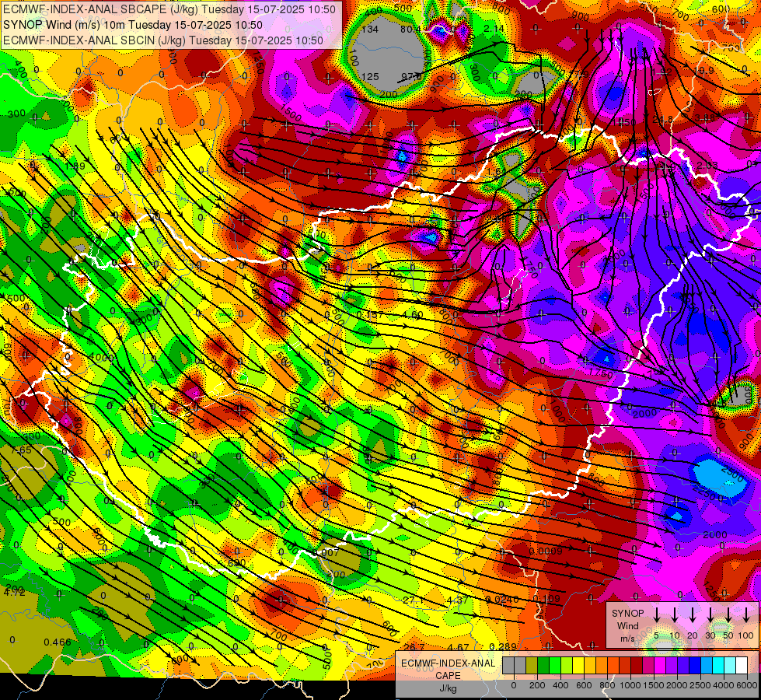761x700 pixels.
Task: Click the '0.466' value on the map
Action: coord(58,642)
